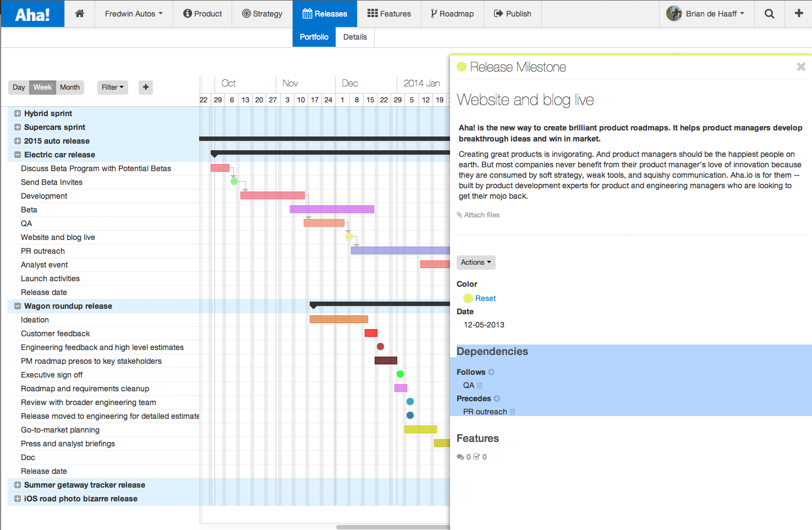Click the PR outreach dependency link
The width and height of the screenshot is (812, 530).
point(485,412)
